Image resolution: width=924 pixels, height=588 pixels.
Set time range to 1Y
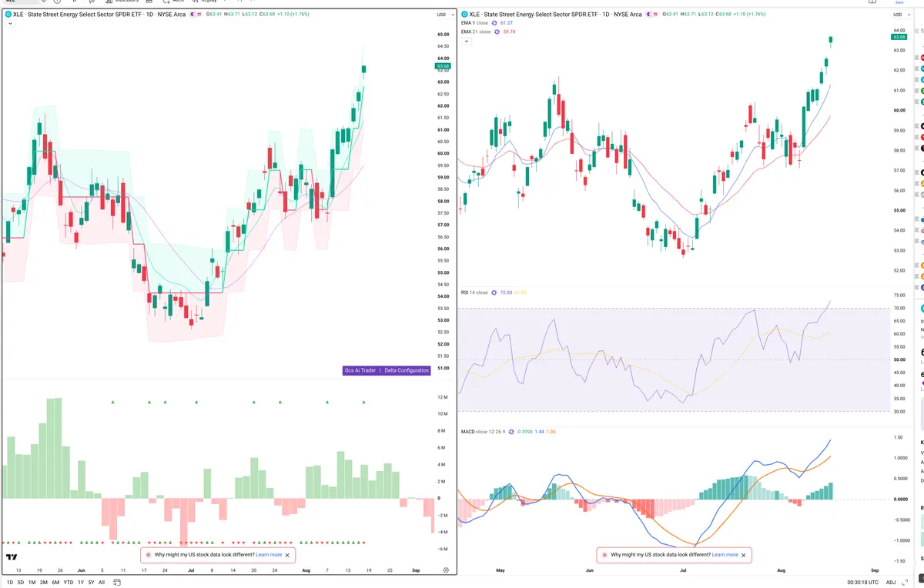81,582
